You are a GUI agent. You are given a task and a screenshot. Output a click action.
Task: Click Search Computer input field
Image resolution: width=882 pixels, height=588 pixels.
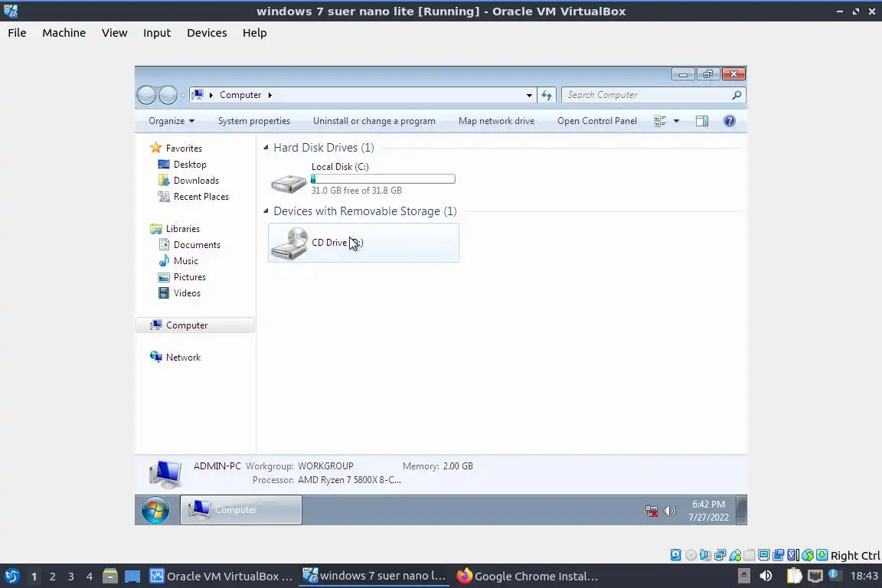coord(647,95)
